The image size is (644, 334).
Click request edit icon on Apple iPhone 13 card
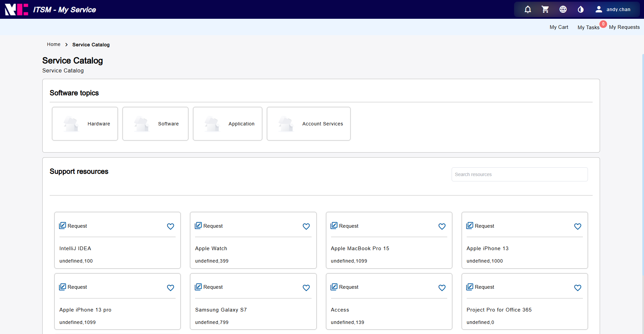(x=469, y=226)
